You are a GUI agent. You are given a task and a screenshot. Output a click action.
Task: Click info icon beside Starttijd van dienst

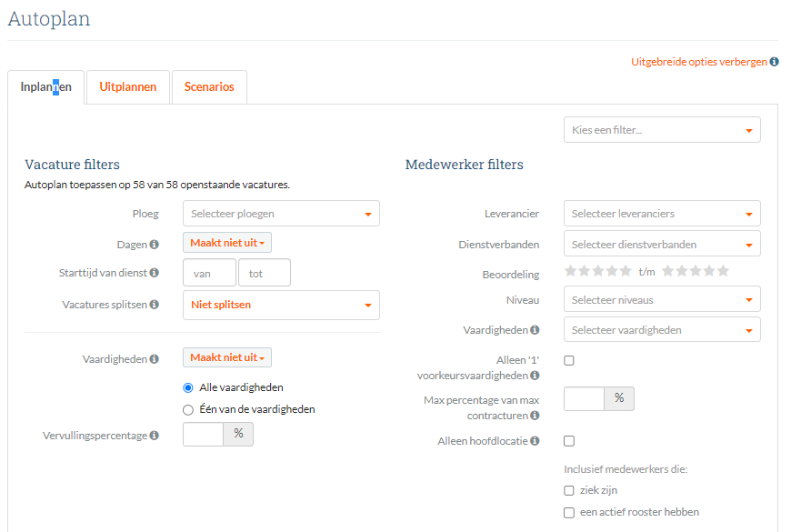pyautogui.click(x=154, y=273)
